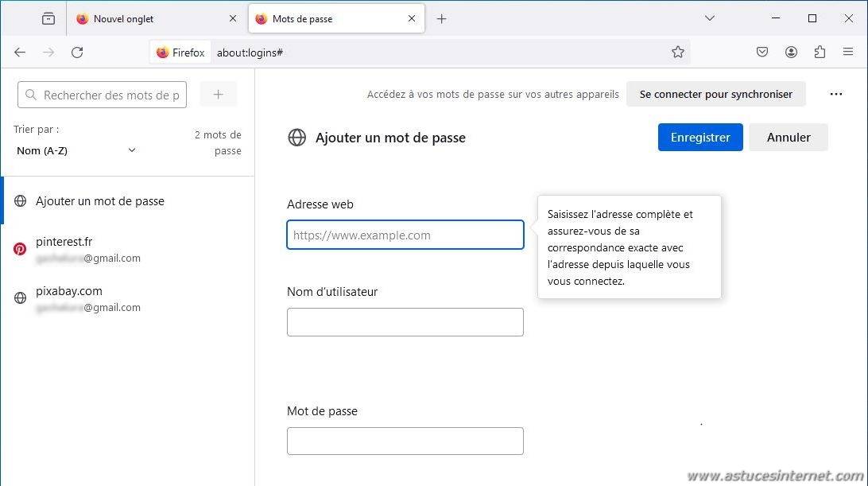
Task: Open the Firefox View icon in tab bar
Action: tap(48, 18)
